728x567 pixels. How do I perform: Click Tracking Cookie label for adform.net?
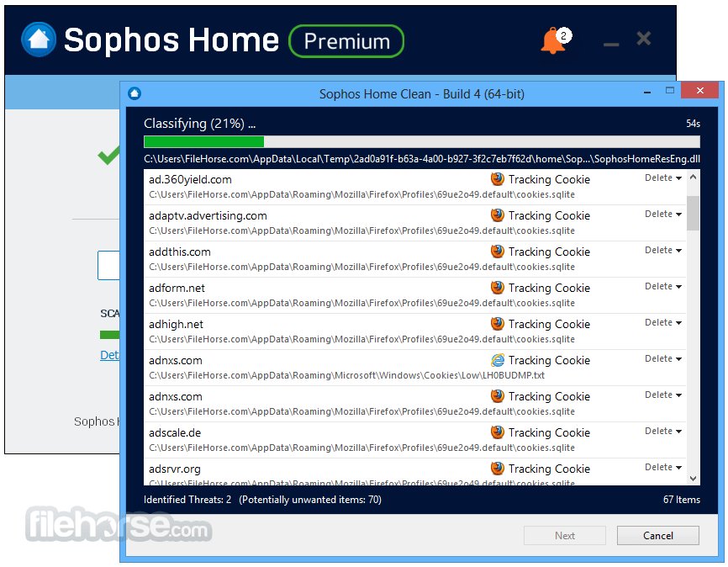549,289
